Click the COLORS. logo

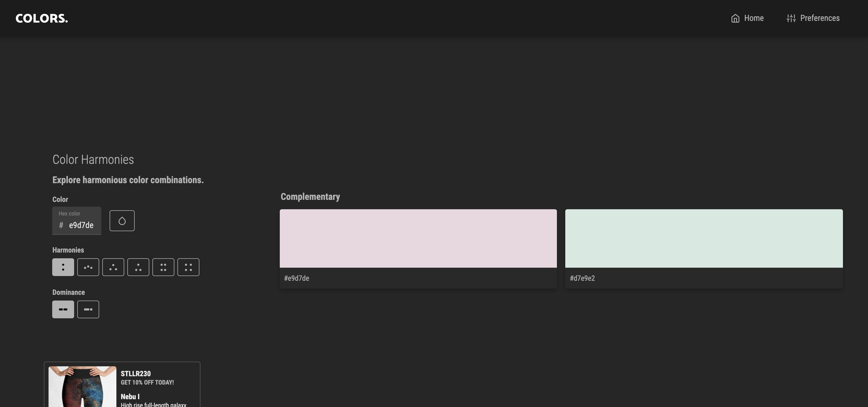[42, 18]
